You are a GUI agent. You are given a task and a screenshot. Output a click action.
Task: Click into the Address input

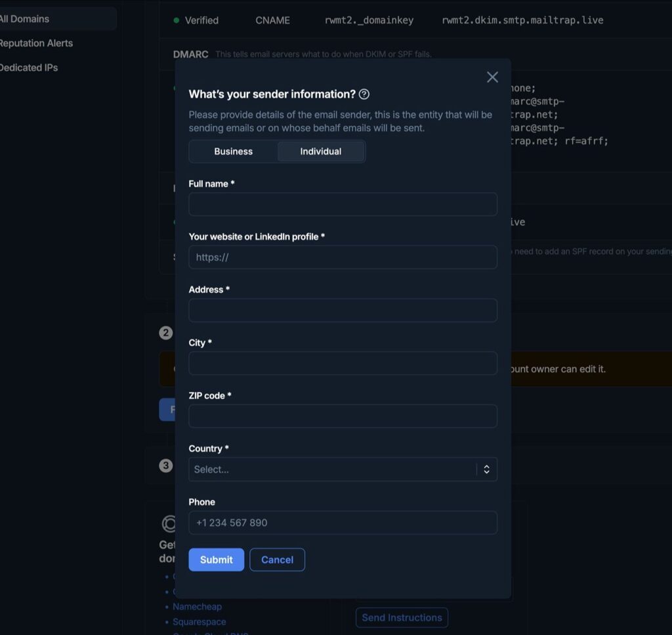pos(343,311)
